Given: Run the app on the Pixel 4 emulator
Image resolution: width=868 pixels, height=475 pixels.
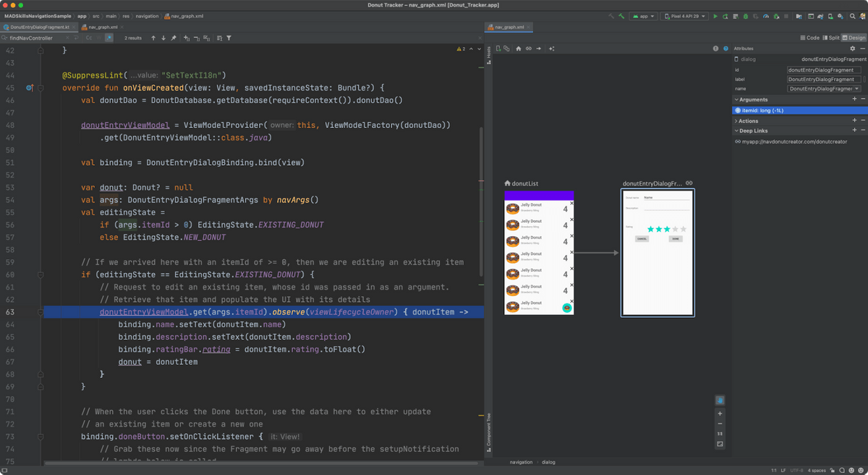Looking at the screenshot, I should coord(715,15).
